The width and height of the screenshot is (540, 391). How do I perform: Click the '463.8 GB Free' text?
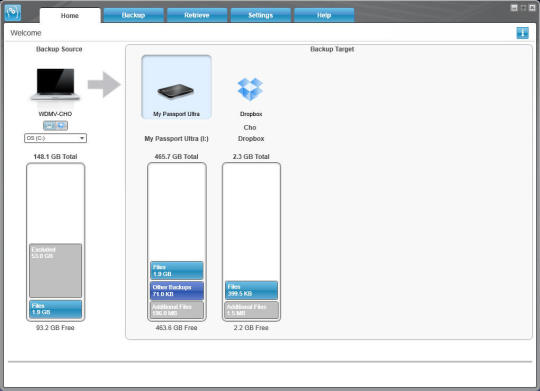[x=176, y=328]
